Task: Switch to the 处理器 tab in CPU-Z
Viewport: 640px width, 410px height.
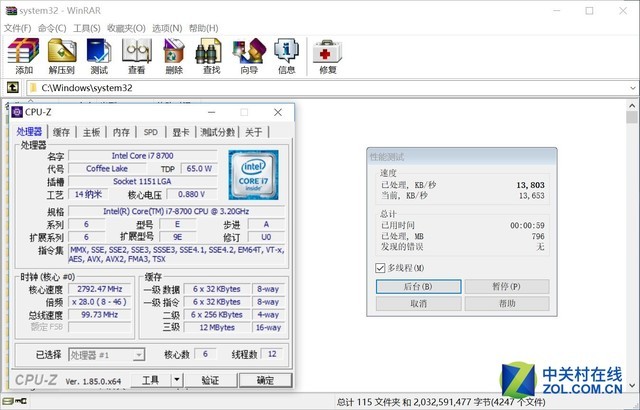Action: (x=29, y=132)
